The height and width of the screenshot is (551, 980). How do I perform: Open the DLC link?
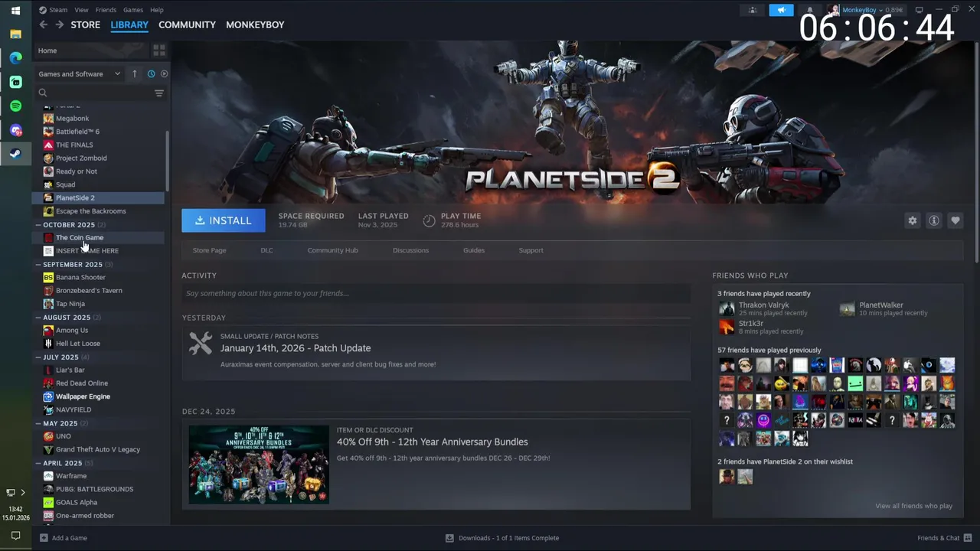[x=266, y=250]
